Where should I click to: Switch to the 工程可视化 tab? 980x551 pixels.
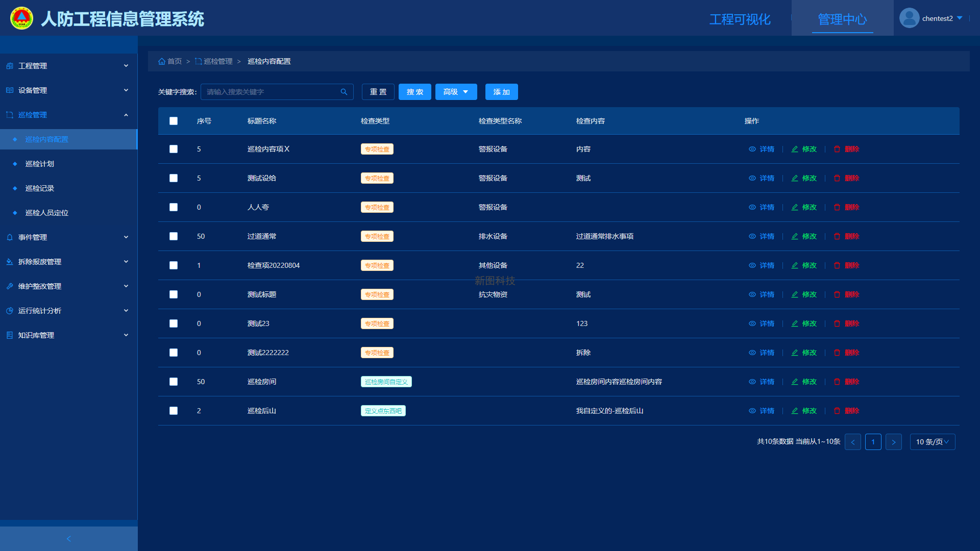(740, 19)
